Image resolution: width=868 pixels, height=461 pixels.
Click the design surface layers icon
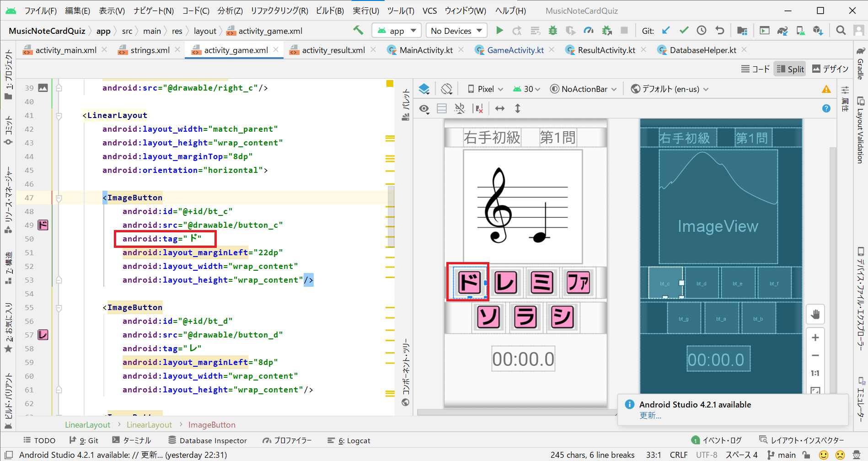coord(424,89)
